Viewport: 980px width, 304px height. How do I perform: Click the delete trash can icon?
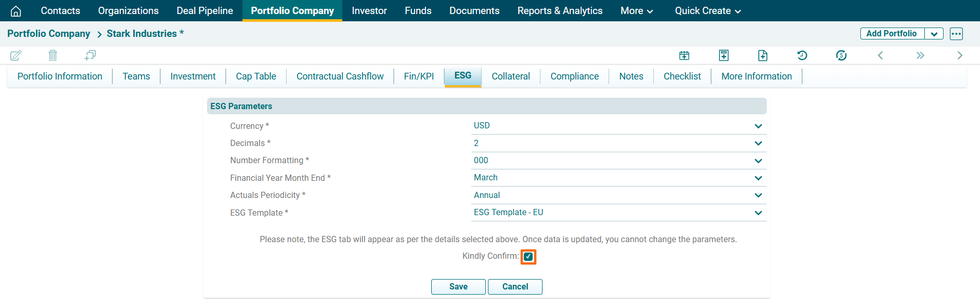click(x=53, y=55)
